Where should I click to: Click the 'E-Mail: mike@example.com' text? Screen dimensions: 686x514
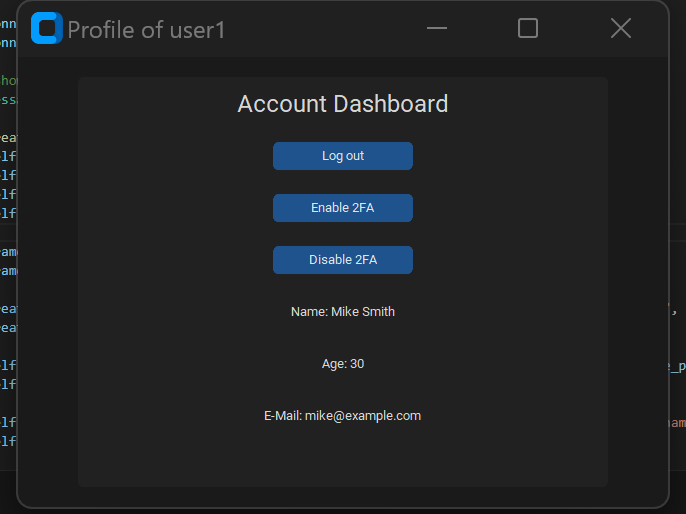[x=343, y=416]
